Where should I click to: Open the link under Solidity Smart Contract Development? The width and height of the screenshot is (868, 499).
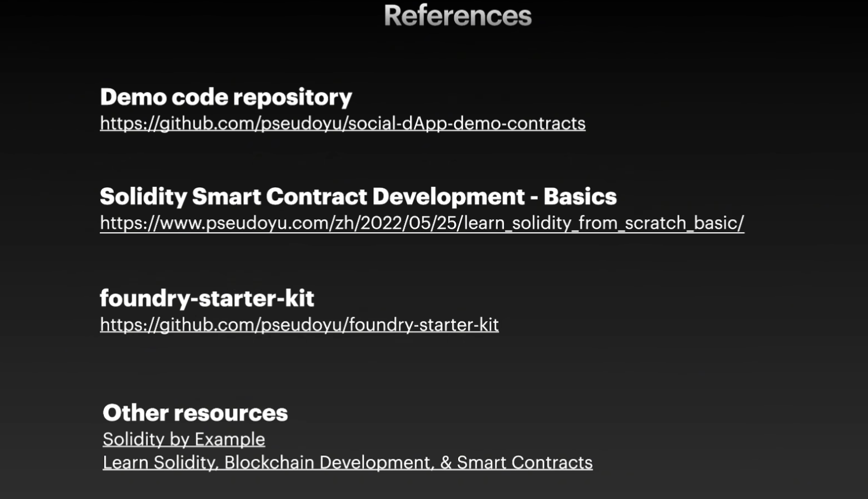click(x=422, y=223)
